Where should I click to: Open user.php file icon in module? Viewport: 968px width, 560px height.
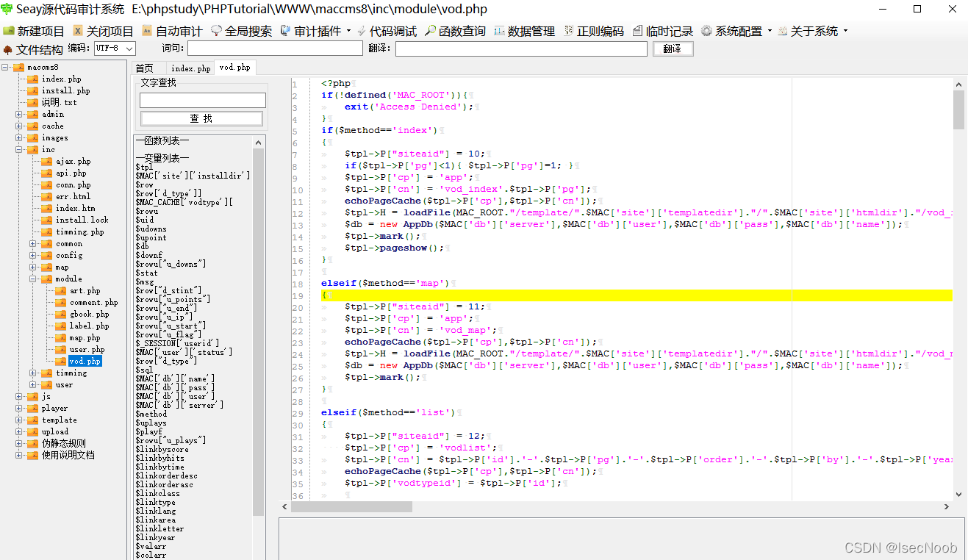tap(61, 349)
